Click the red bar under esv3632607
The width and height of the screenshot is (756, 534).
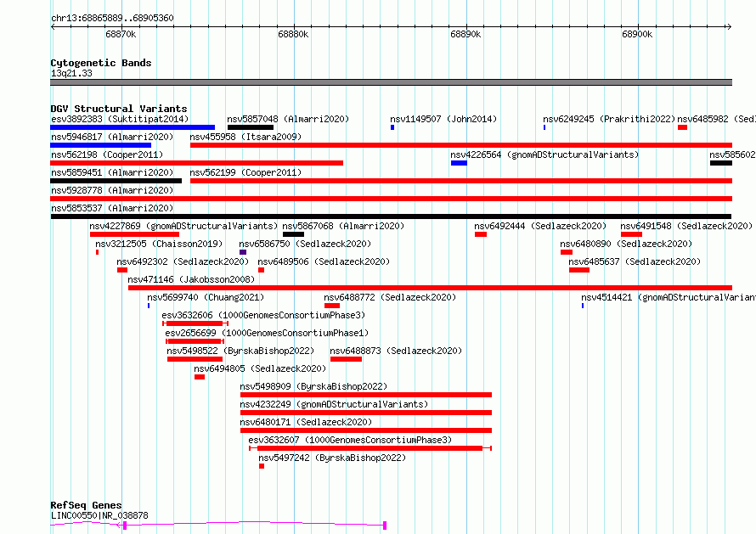tap(370, 448)
